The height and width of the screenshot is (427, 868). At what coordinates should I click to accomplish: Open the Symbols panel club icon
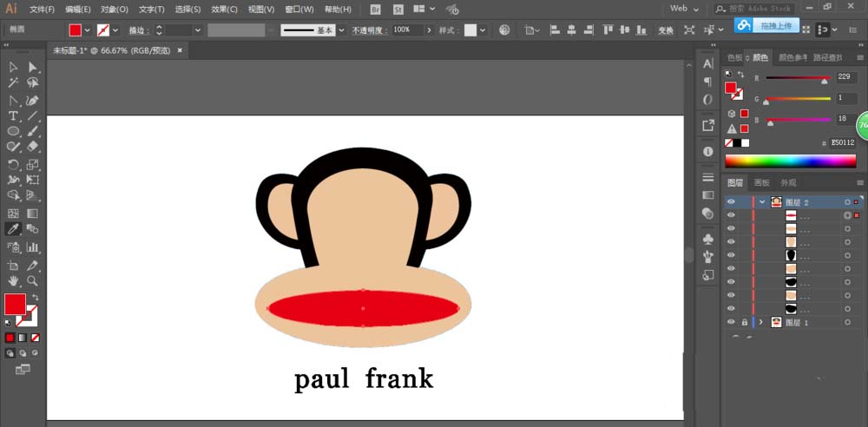[708, 239]
